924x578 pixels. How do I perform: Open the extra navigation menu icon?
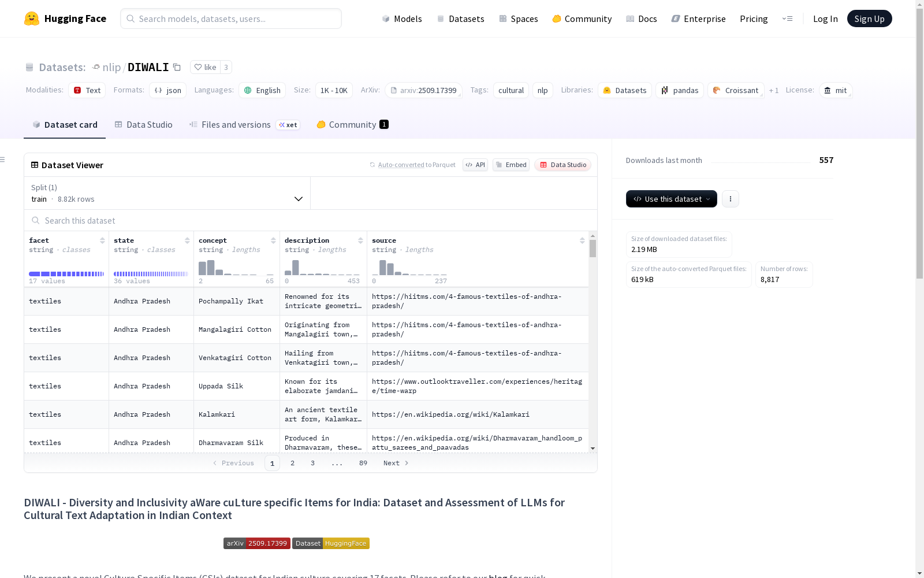tap(787, 18)
